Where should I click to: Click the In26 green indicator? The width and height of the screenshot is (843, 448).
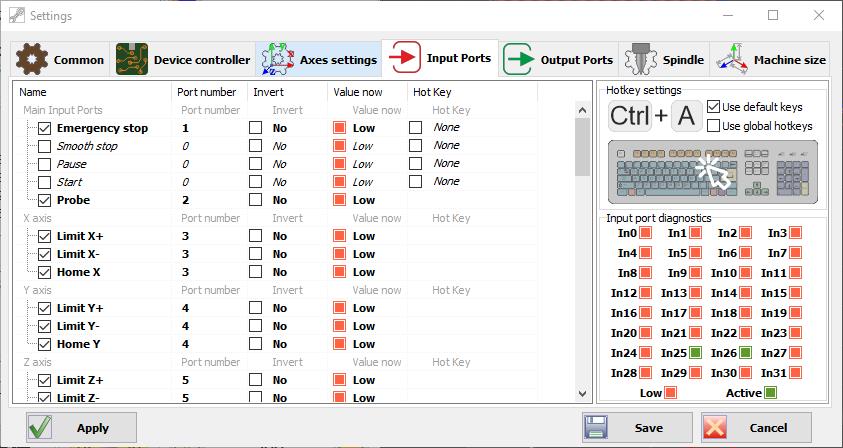pos(745,353)
